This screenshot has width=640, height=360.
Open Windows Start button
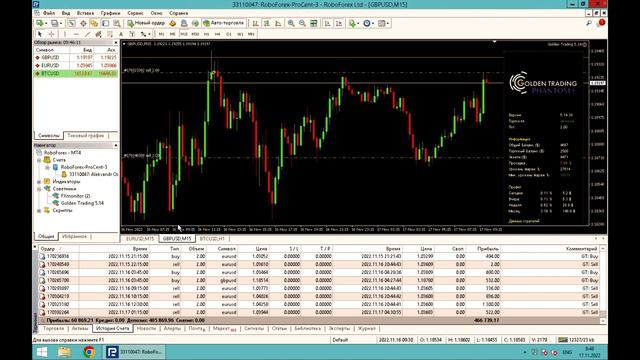pyautogui.click(x=42, y=352)
